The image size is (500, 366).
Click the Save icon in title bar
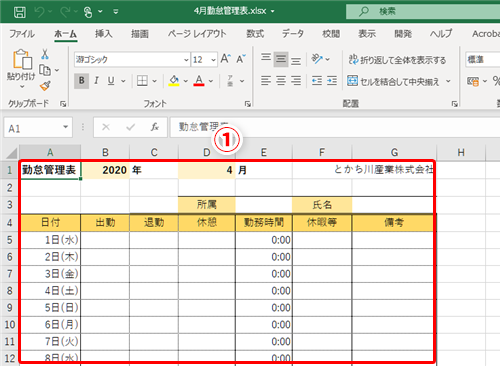click(20, 12)
